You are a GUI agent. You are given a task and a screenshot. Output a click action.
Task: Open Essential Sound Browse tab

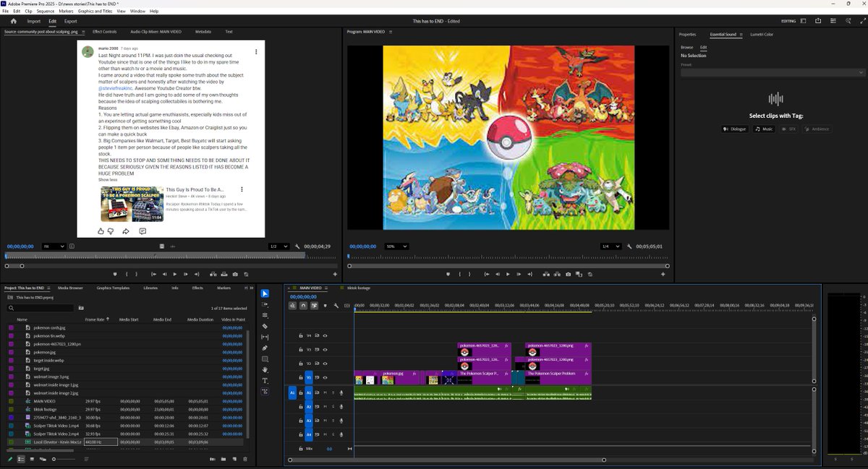coord(686,47)
